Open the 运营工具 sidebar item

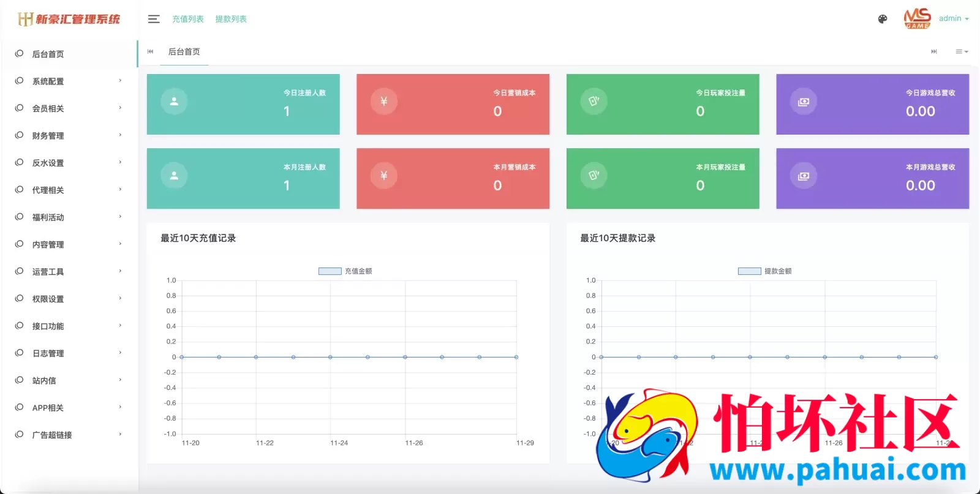click(69, 272)
